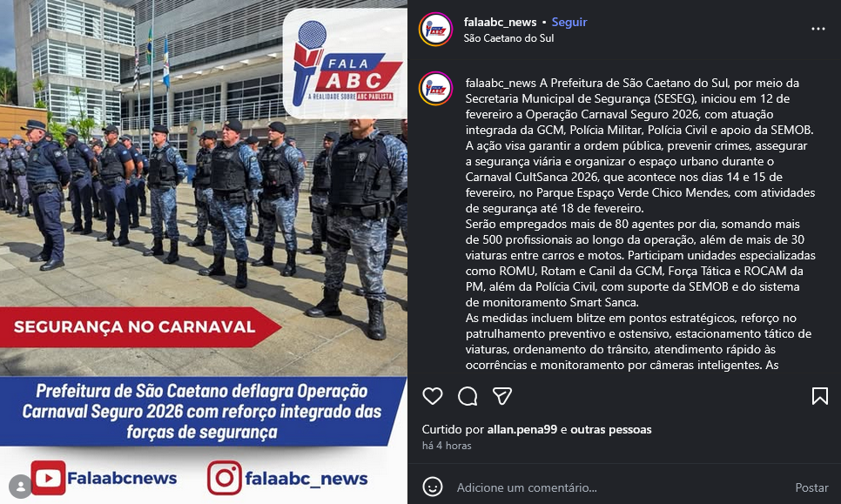Follow falaabc_news with the Seguir link
Image resolution: width=841 pixels, height=504 pixels.
click(x=569, y=22)
